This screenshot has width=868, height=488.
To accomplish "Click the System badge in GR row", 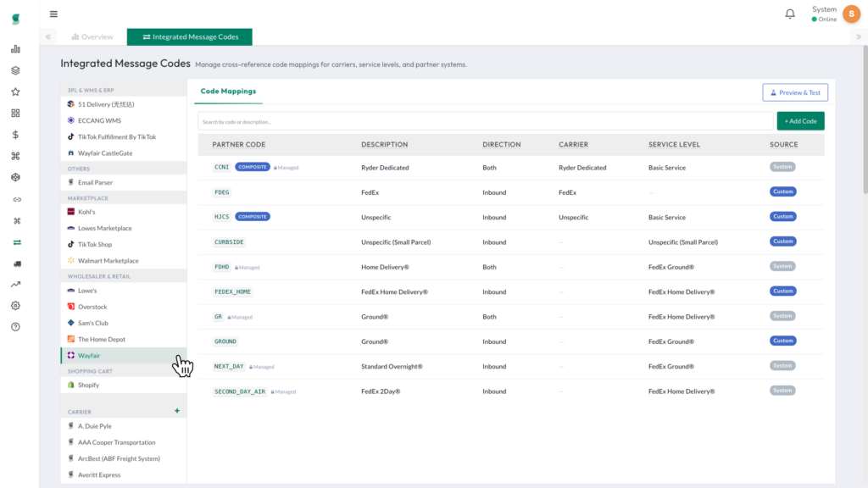I will (782, 316).
